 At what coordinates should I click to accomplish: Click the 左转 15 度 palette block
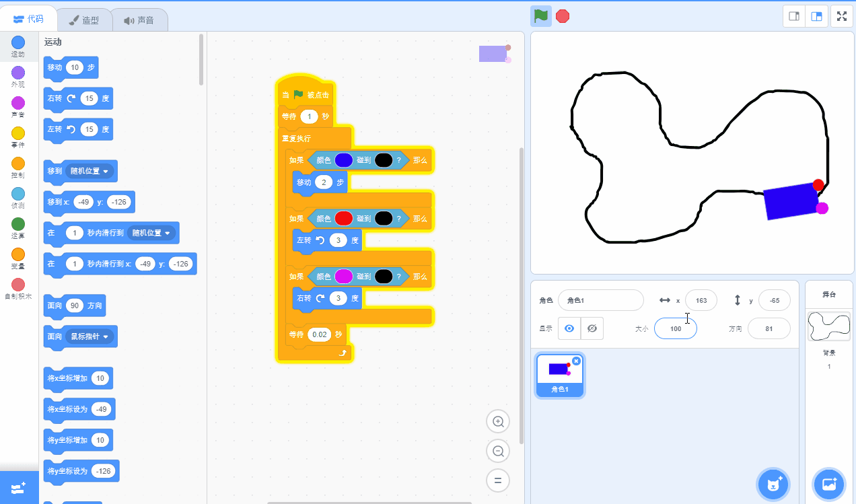(x=78, y=129)
